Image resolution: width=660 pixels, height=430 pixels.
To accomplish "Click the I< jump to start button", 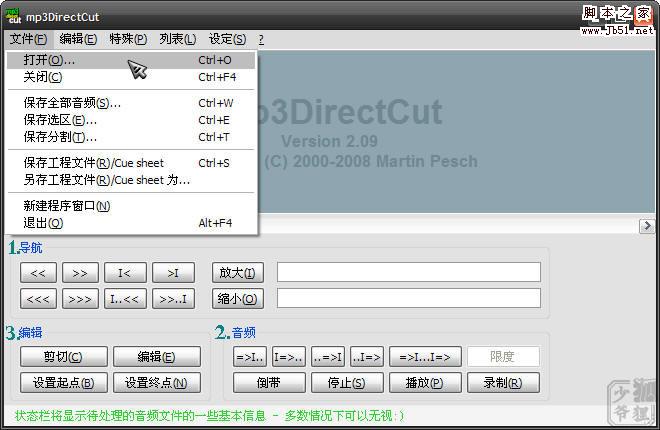I will (125, 273).
